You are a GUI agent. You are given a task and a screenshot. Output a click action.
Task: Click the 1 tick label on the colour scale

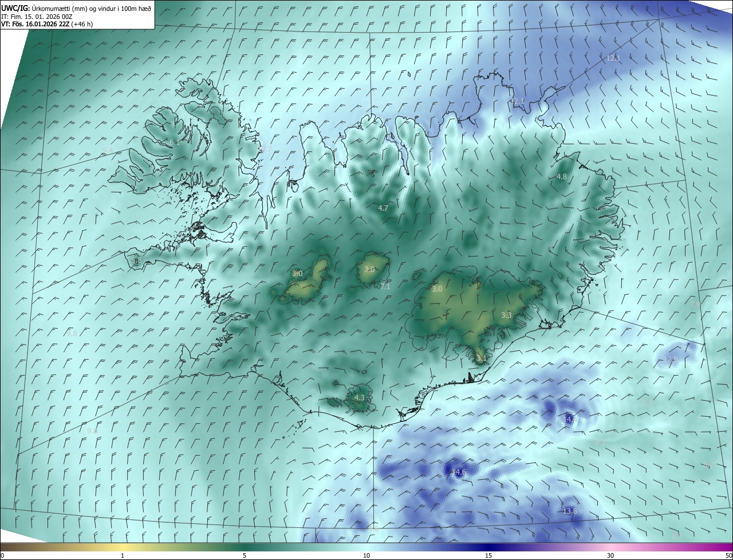click(123, 555)
